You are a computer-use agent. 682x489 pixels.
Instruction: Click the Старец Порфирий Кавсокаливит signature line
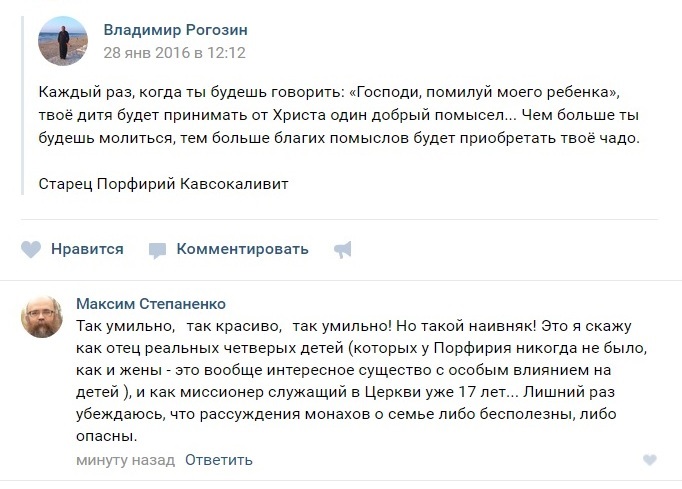coord(163,184)
